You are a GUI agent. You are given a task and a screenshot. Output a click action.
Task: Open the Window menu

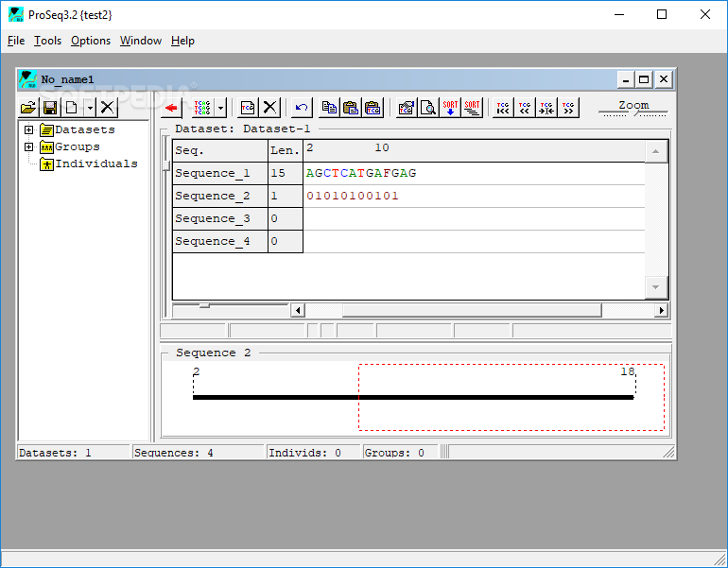click(141, 41)
